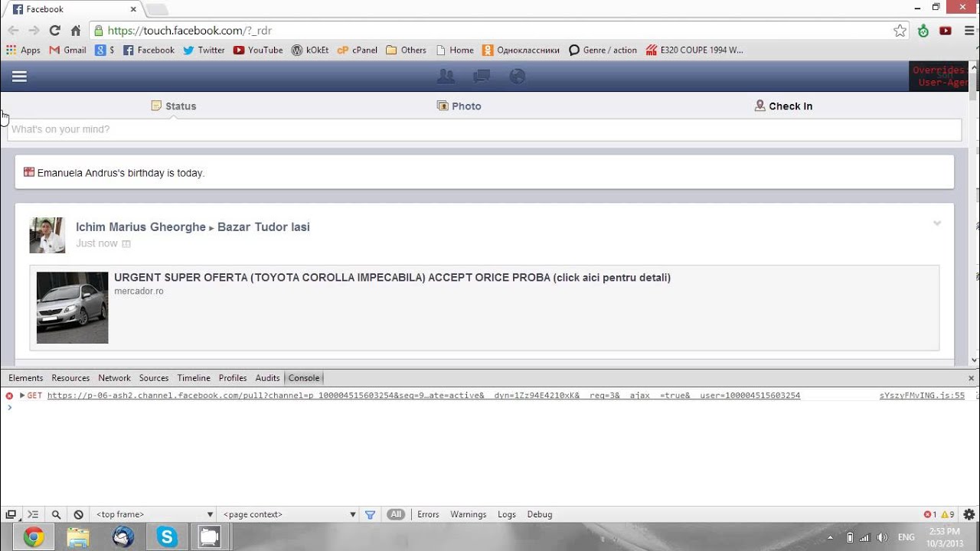Expand the GET error disclosure triangle

[x=22, y=396]
